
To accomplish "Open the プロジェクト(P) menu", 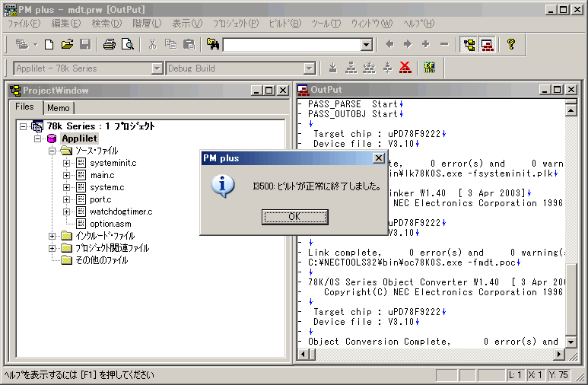I will [x=236, y=24].
